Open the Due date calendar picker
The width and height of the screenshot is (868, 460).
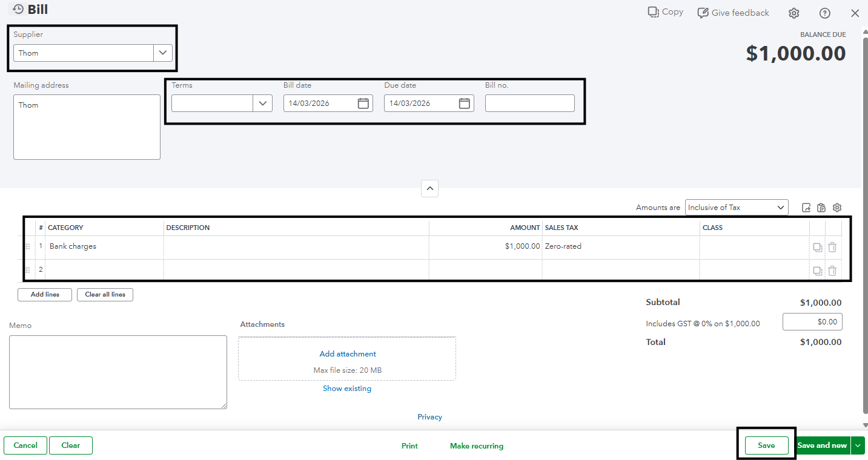coord(464,103)
